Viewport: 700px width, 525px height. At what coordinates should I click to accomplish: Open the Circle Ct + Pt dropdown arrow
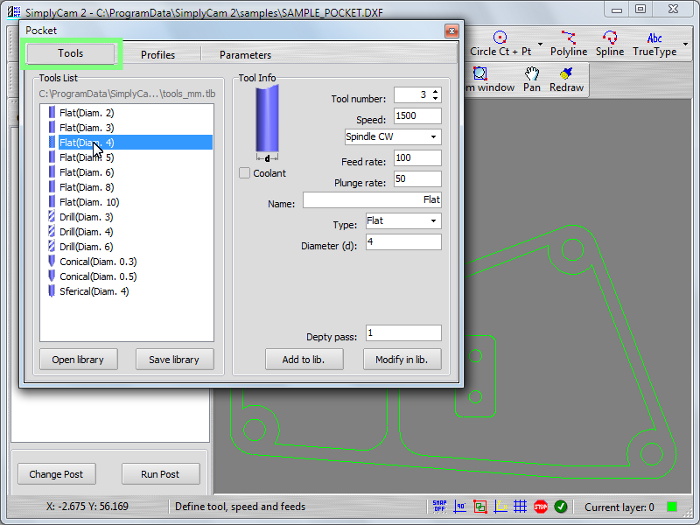(x=541, y=44)
